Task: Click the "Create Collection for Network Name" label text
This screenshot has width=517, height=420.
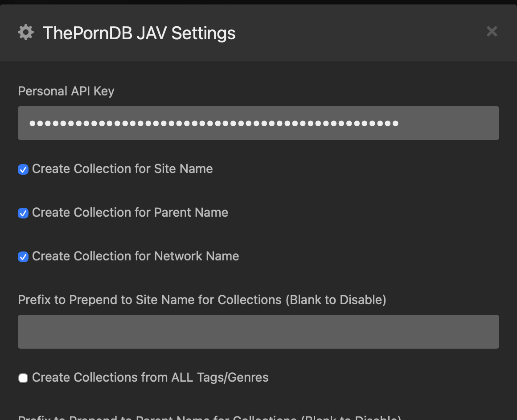Action: tap(135, 256)
